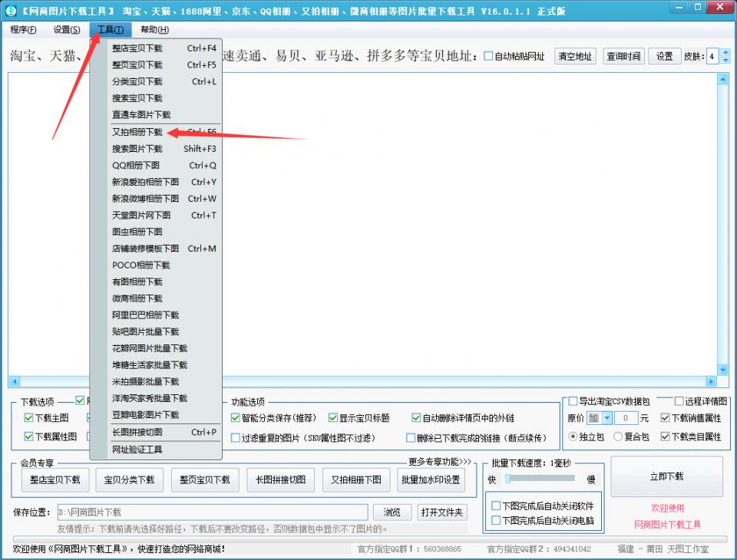
Task: Open the 更多专享功能>>> link
Action: click(438, 461)
